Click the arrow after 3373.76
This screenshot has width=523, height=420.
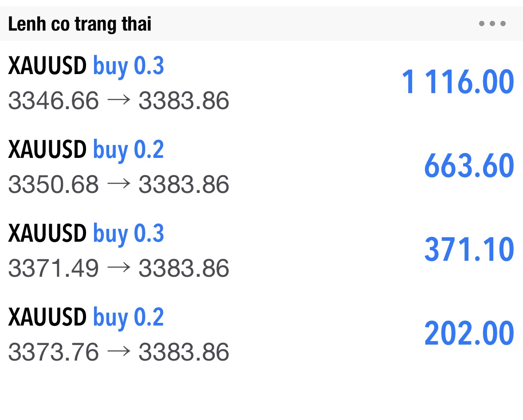coord(118,351)
